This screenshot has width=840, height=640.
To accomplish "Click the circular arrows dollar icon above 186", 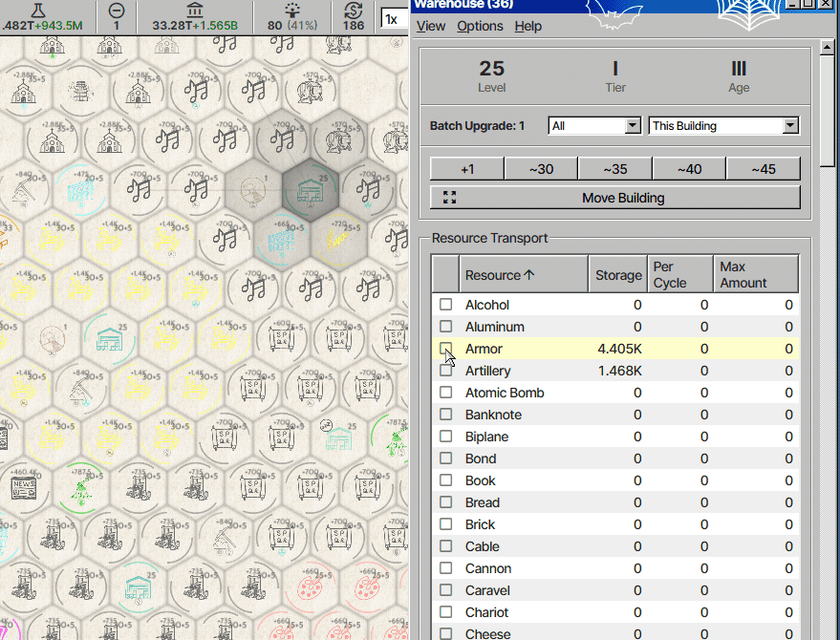I will tap(354, 10).
